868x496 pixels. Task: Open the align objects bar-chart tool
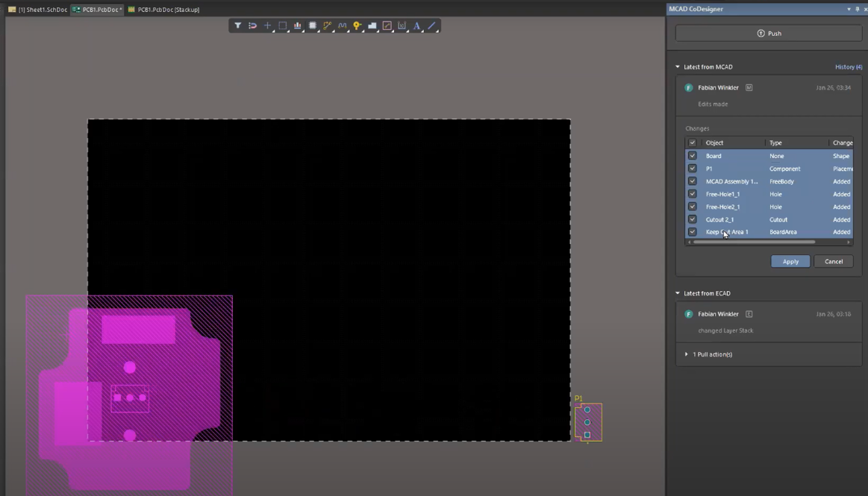point(298,26)
